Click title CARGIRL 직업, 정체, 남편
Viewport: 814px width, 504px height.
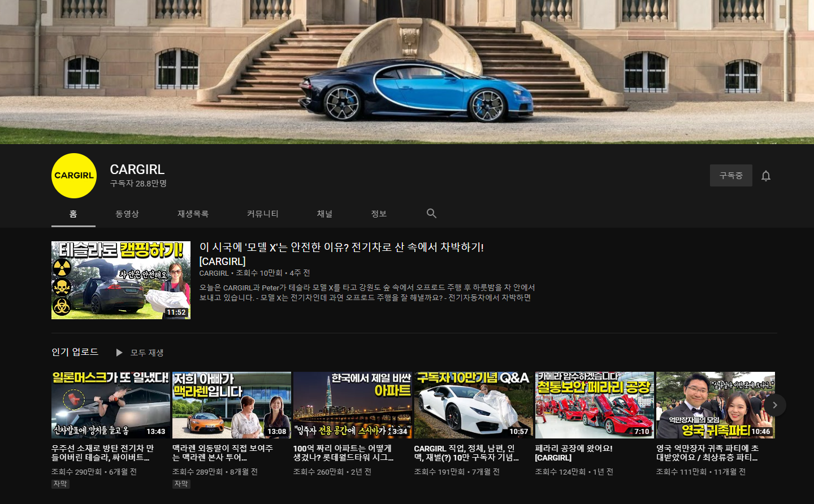[466, 453]
